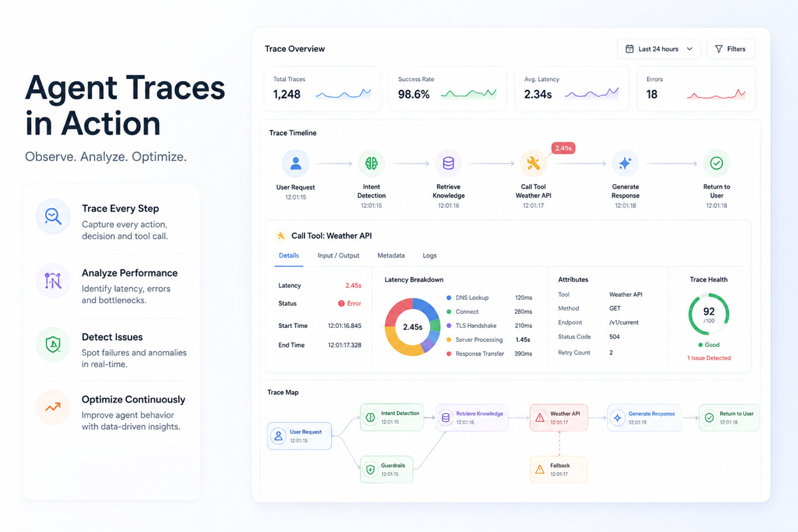Click the funnel icon beside Filters
The width and height of the screenshot is (798, 532).
[x=719, y=49]
